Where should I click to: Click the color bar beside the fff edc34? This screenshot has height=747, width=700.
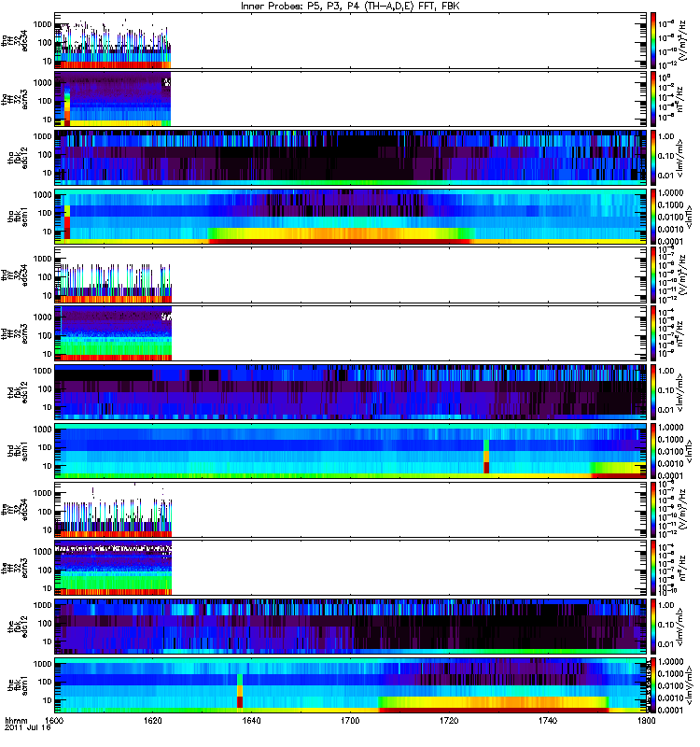(x=653, y=509)
